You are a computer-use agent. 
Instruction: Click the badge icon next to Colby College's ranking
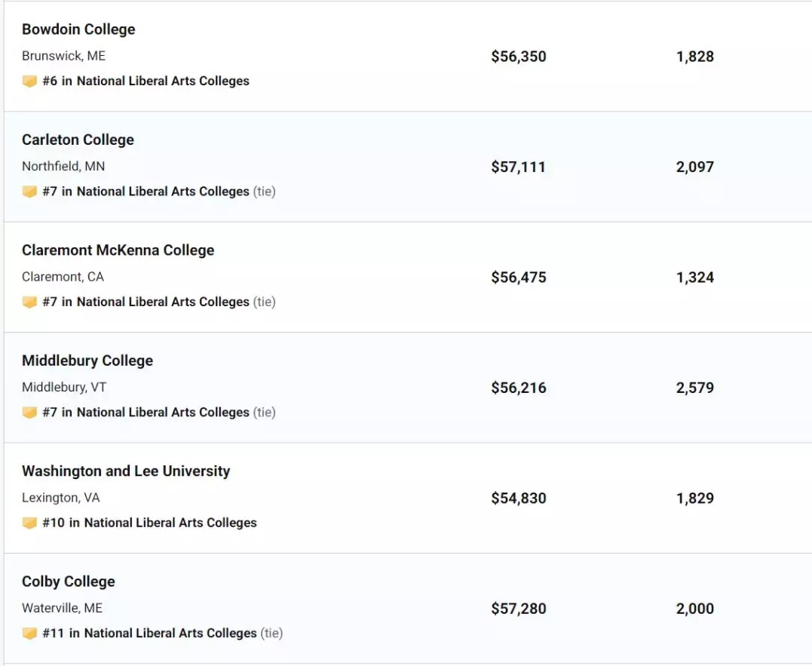[x=29, y=634]
